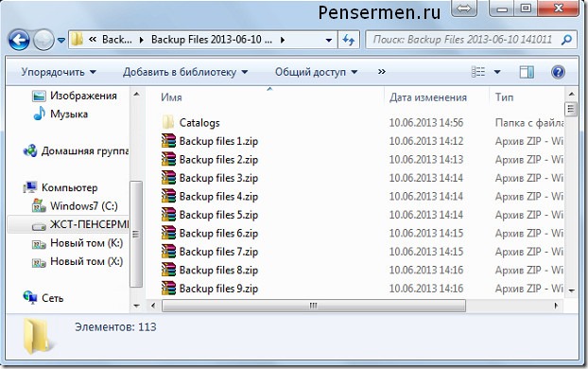Open the address bar history dropdown arrow
The image size is (588, 369).
328,40
